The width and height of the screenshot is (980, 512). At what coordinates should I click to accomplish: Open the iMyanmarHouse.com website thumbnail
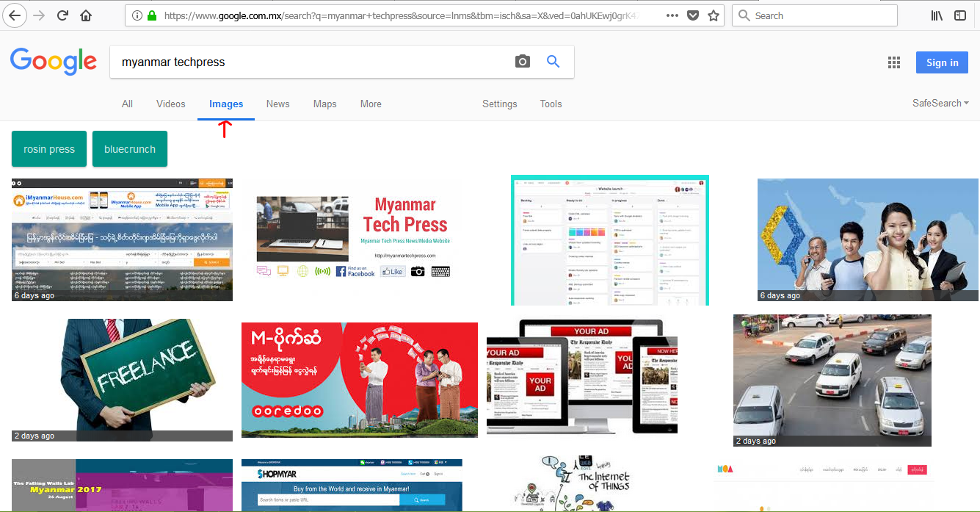pyautogui.click(x=122, y=239)
